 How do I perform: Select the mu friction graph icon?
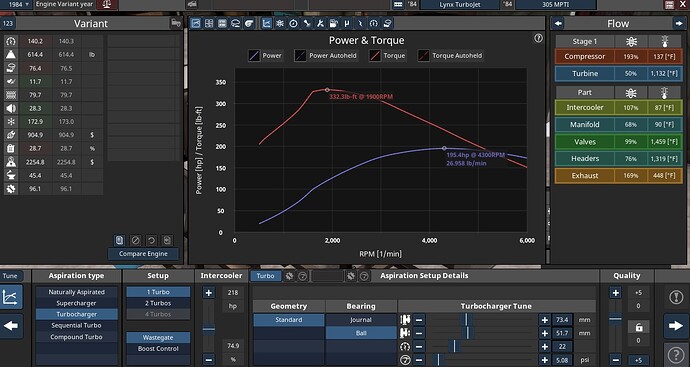347,23
